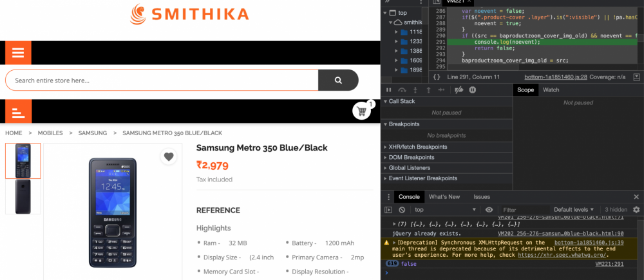
Task: Collapse the smithika domain node
Action: (391, 22)
